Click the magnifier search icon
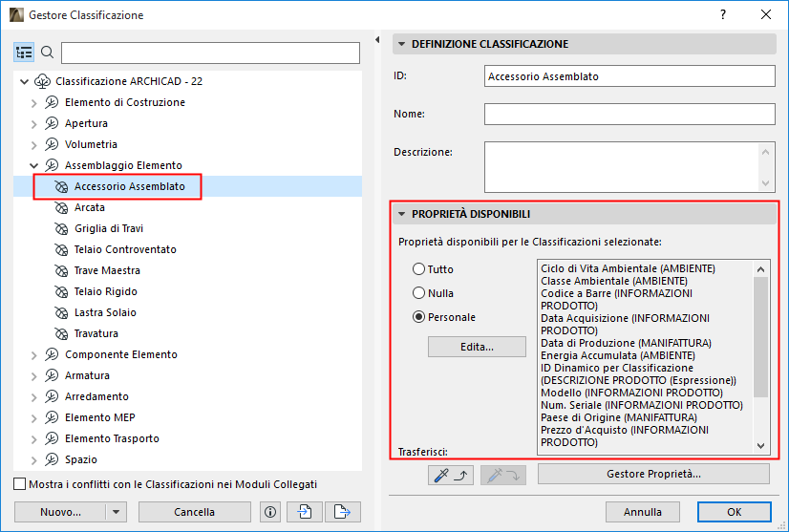The height and width of the screenshot is (532, 789). coord(48,52)
